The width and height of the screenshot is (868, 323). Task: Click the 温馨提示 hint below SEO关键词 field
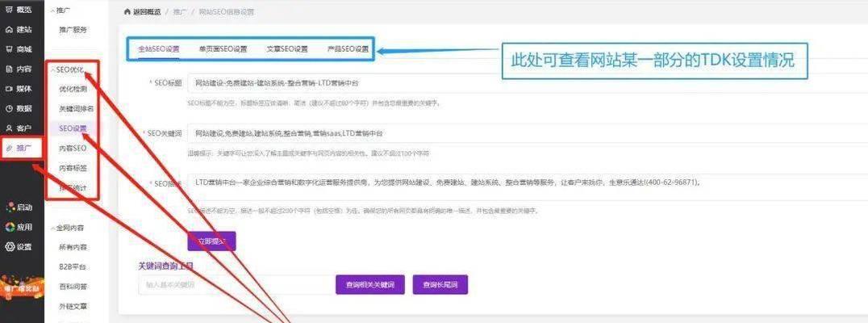pyautogui.click(x=308, y=153)
